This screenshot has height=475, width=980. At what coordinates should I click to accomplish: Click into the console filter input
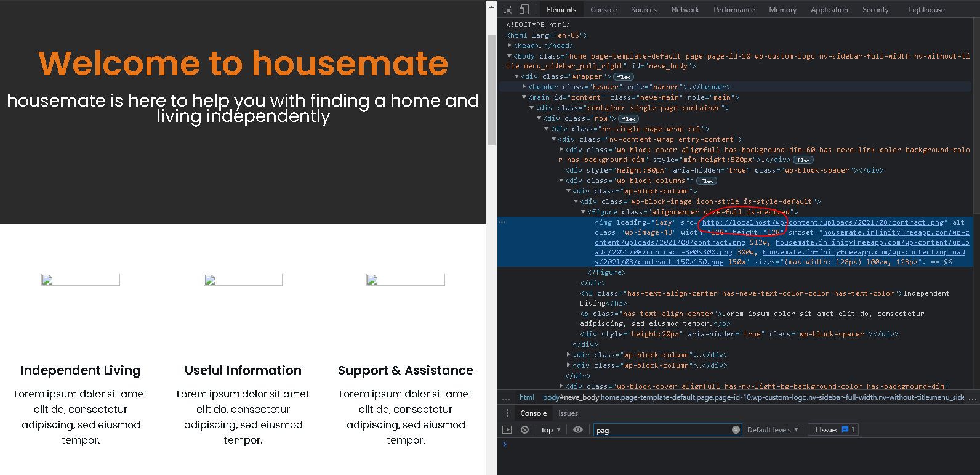(x=662, y=430)
